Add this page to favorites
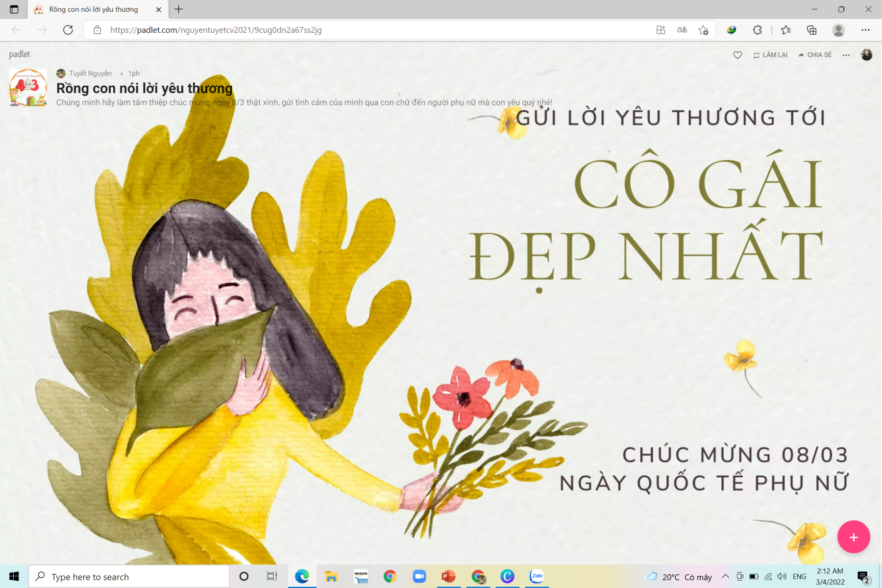This screenshot has height=588, width=882. coord(703,30)
